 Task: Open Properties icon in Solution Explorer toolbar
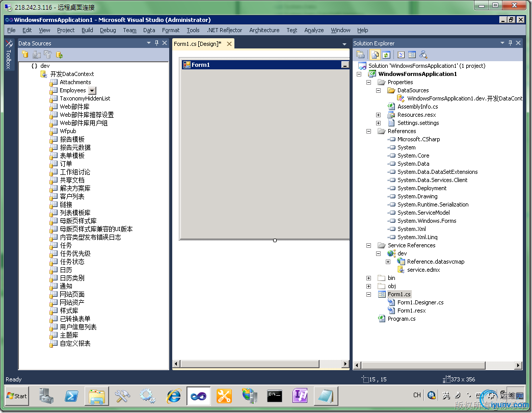pyautogui.click(x=360, y=55)
